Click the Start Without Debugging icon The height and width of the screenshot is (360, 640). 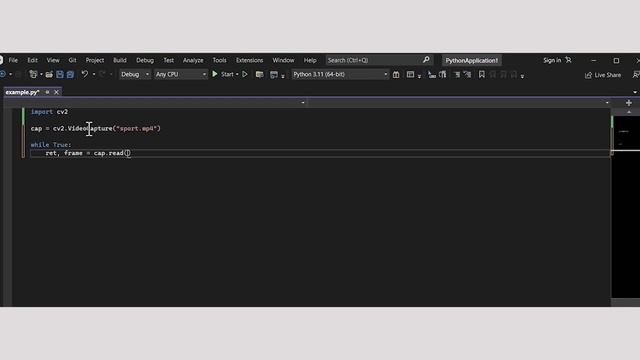coord(245,74)
